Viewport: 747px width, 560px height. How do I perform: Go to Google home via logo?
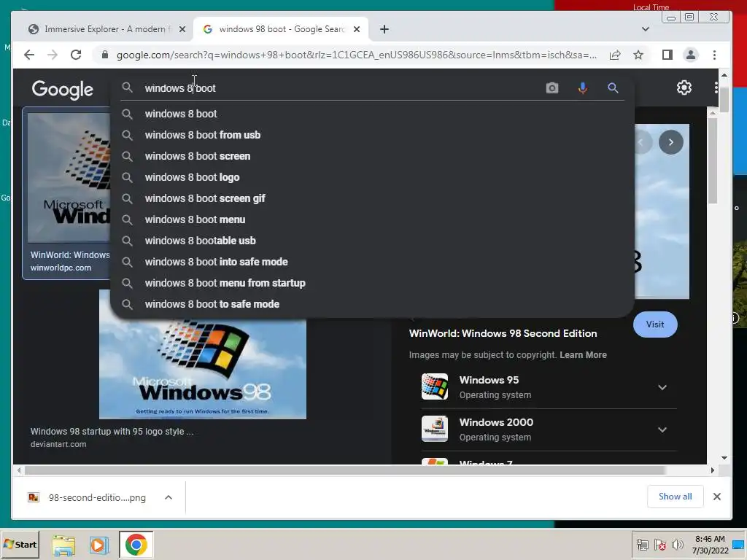[x=63, y=89]
